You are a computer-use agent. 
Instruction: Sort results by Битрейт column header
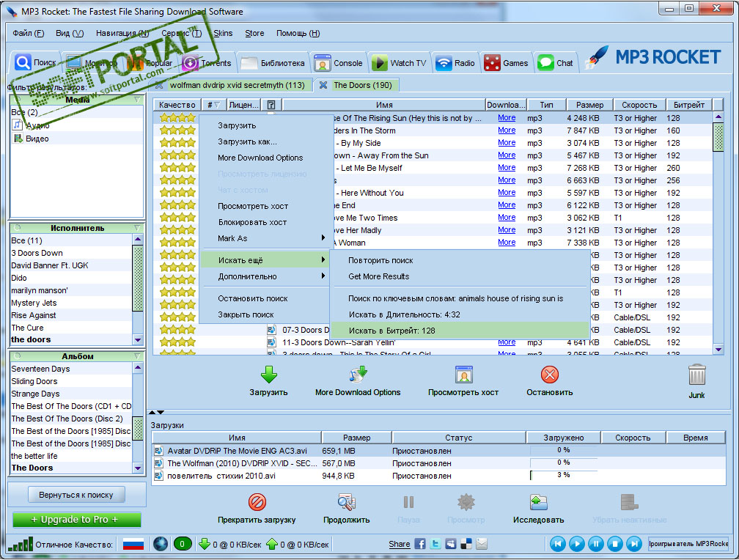689,105
